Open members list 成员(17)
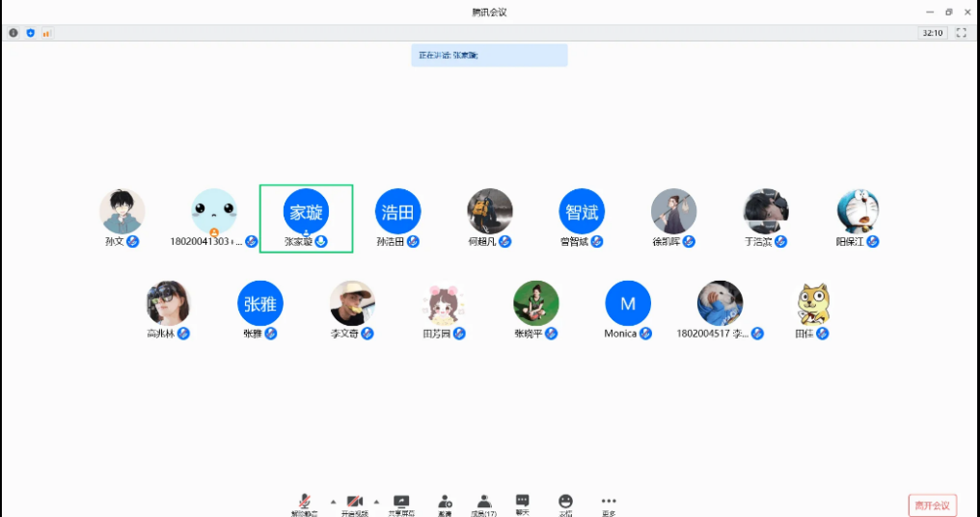 click(484, 503)
